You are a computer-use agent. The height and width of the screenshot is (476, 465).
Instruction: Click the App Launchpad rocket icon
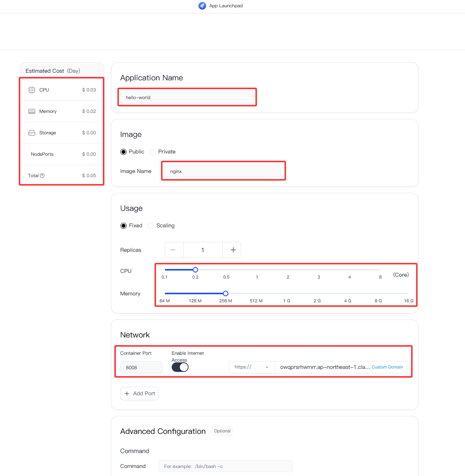[202, 6]
